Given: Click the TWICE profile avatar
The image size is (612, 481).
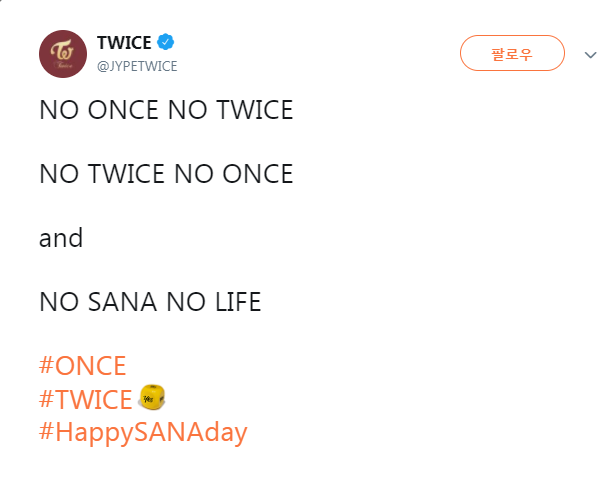Looking at the screenshot, I should click(64, 54).
